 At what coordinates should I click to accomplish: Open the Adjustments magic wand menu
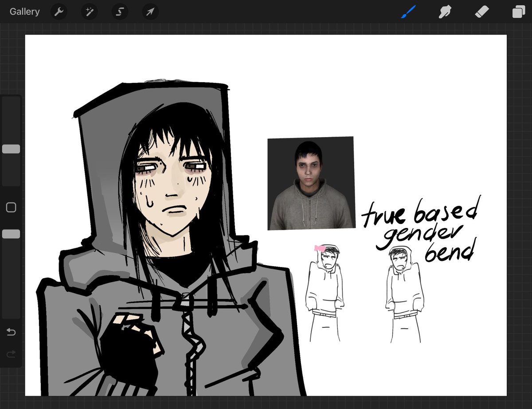pyautogui.click(x=89, y=12)
